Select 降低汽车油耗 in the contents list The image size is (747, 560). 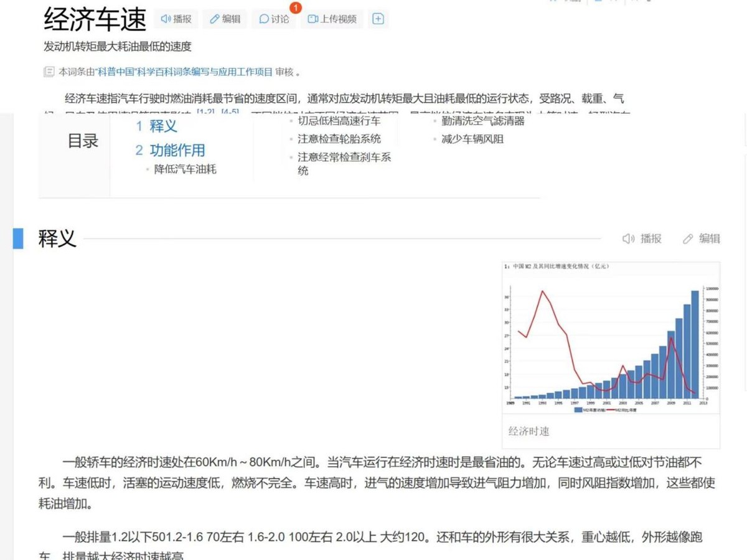coord(184,169)
